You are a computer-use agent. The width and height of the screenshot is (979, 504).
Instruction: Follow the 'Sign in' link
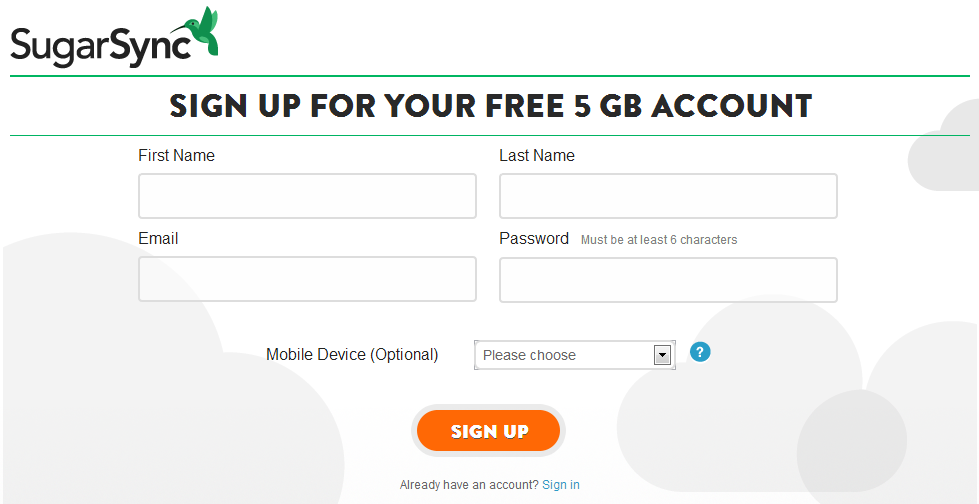click(x=561, y=485)
